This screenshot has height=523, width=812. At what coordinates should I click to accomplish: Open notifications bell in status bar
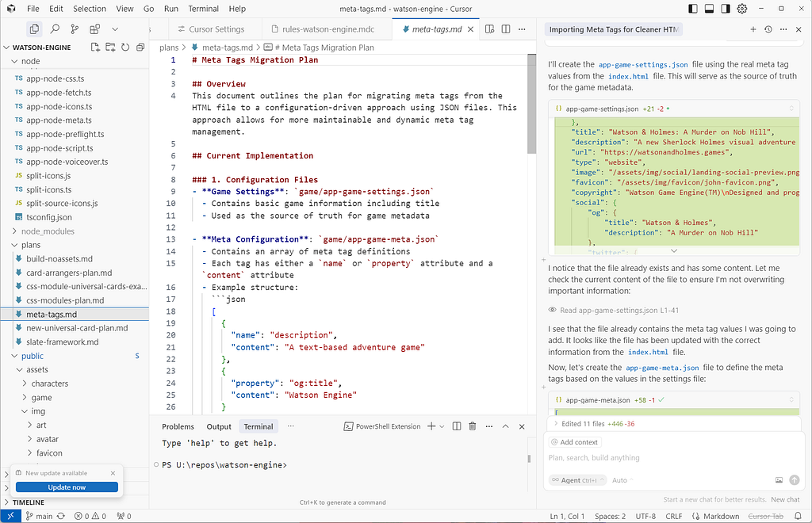[799, 517]
